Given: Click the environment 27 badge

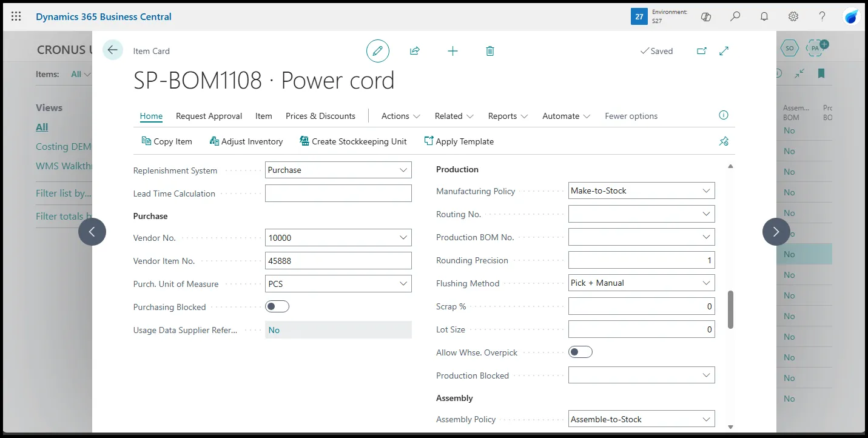Looking at the screenshot, I should tap(639, 16).
